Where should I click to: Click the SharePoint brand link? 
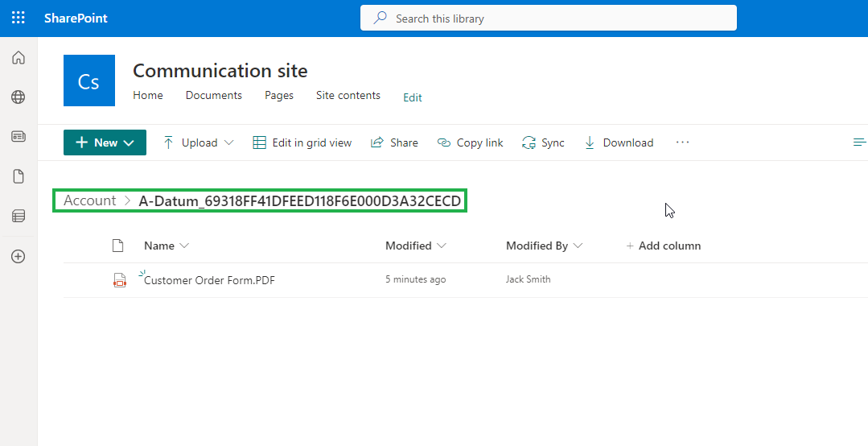coord(76,19)
